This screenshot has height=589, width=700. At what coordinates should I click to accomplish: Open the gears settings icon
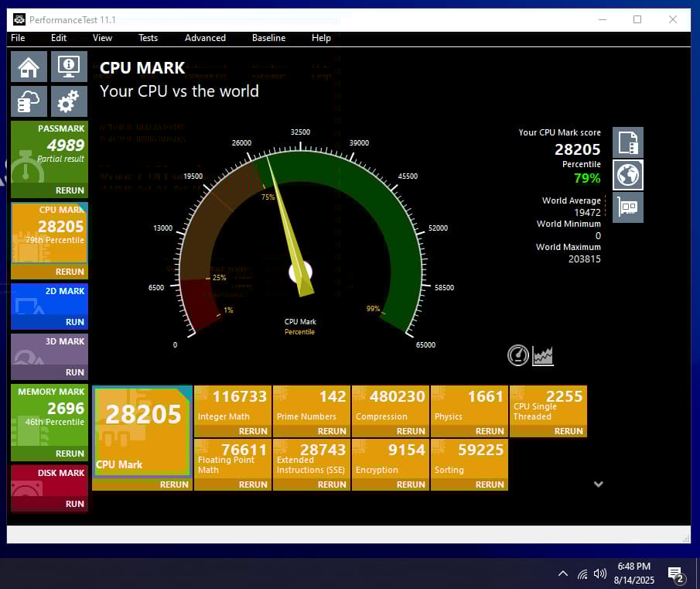[69, 101]
